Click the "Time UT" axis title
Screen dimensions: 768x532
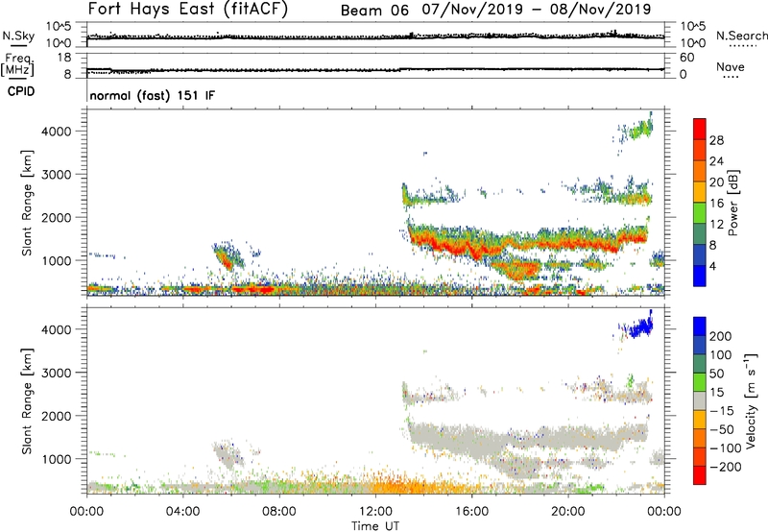coord(375,526)
